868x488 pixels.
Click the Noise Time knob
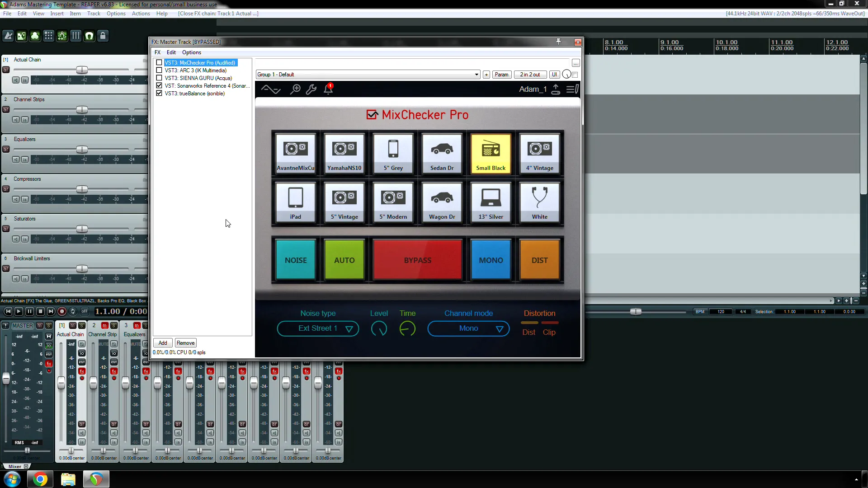407,329
